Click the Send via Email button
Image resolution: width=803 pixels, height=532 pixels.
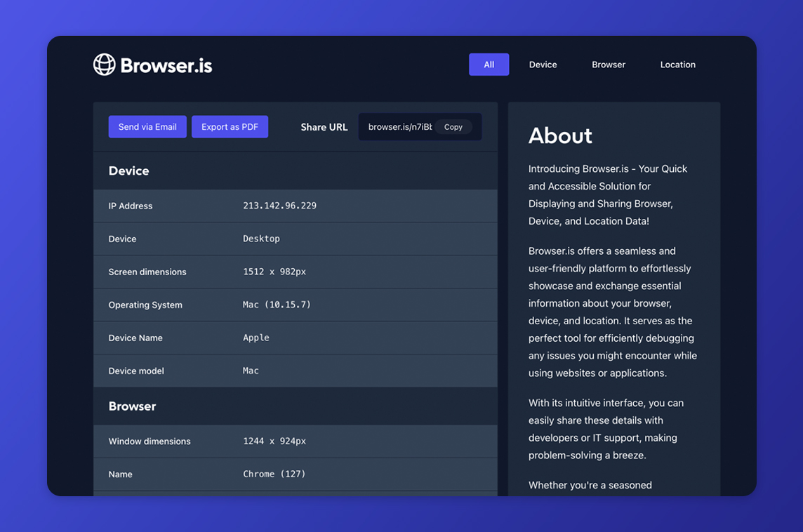(147, 126)
